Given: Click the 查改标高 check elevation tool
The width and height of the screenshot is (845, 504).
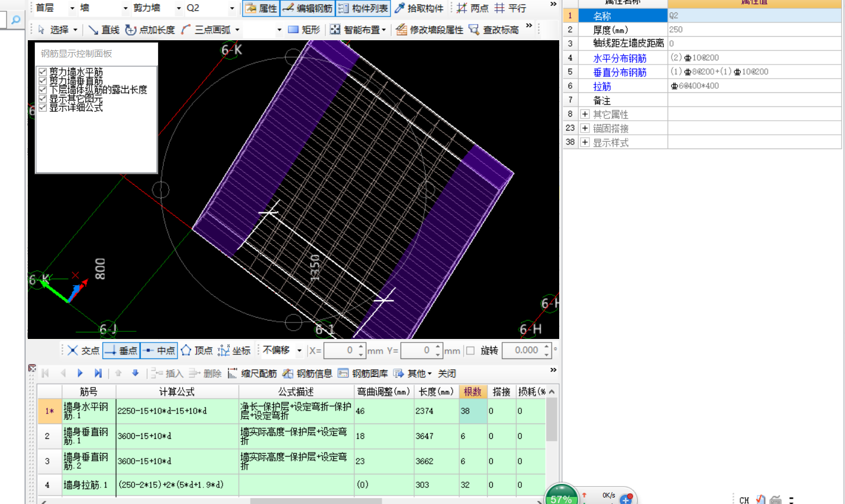Looking at the screenshot, I should 494,30.
